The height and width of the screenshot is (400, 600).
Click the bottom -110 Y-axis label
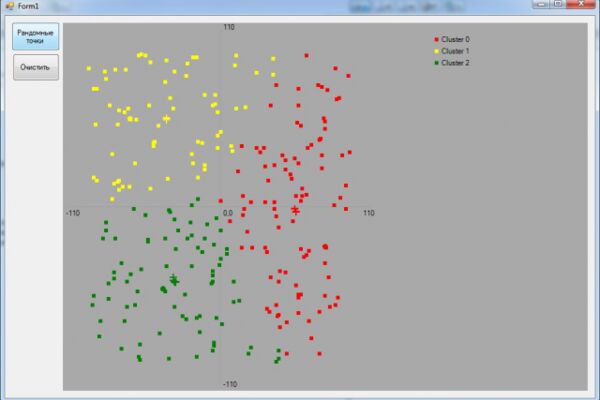point(230,384)
